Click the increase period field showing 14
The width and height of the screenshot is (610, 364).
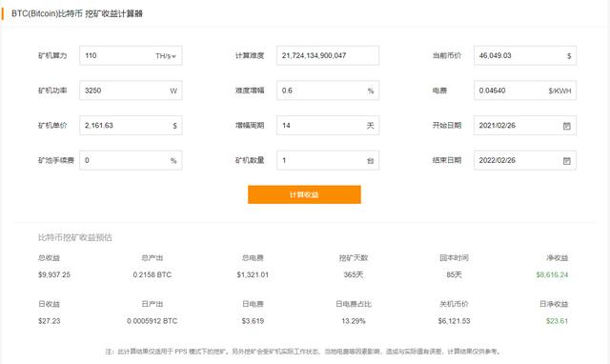(x=328, y=125)
